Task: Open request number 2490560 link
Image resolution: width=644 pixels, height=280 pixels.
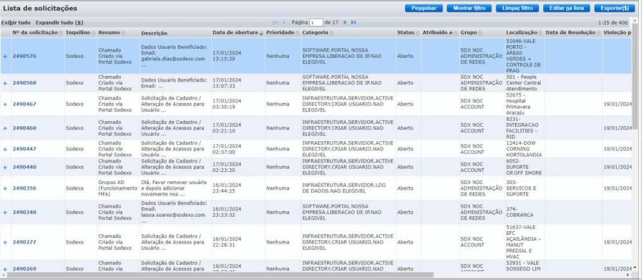Action: point(25,83)
